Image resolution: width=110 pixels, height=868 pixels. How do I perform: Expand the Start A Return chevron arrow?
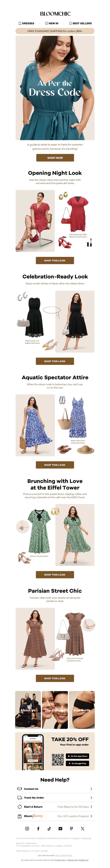tap(91, 807)
